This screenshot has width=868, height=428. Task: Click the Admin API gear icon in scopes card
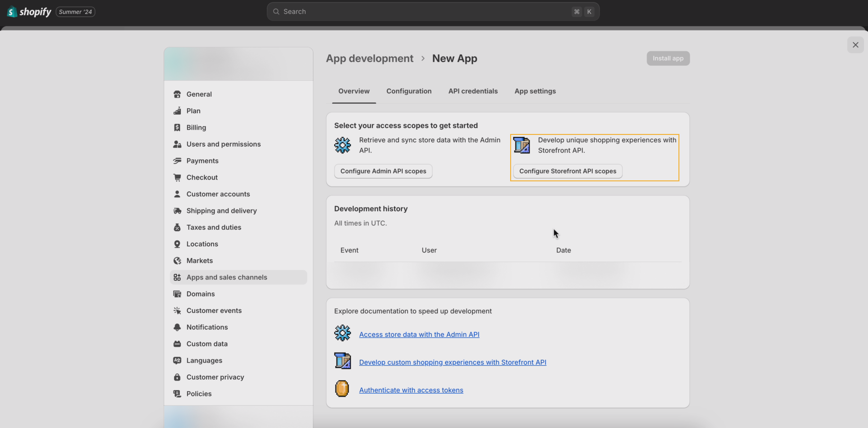tap(342, 145)
